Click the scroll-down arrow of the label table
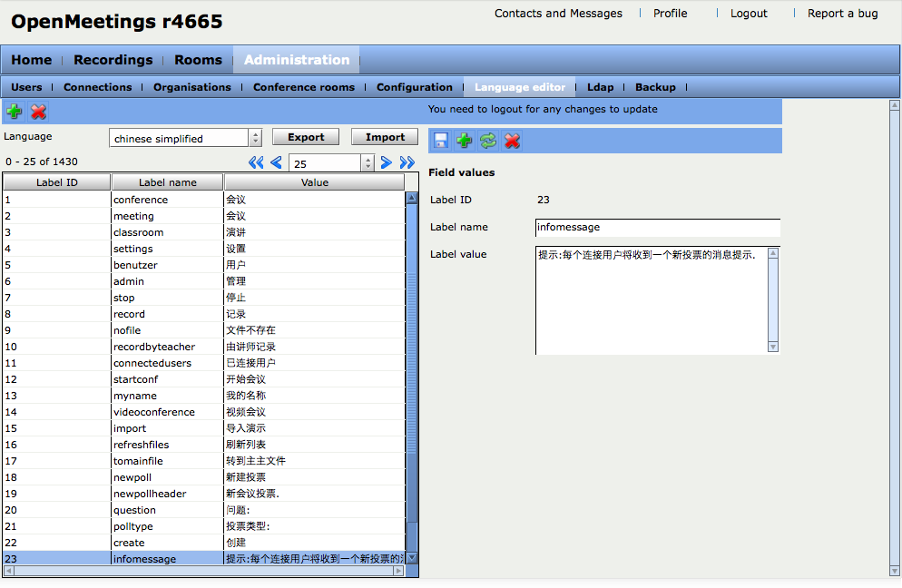 (412, 558)
